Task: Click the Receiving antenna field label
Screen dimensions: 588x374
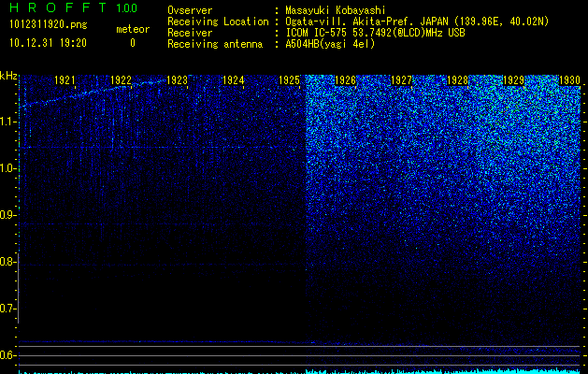Action: click(x=215, y=44)
